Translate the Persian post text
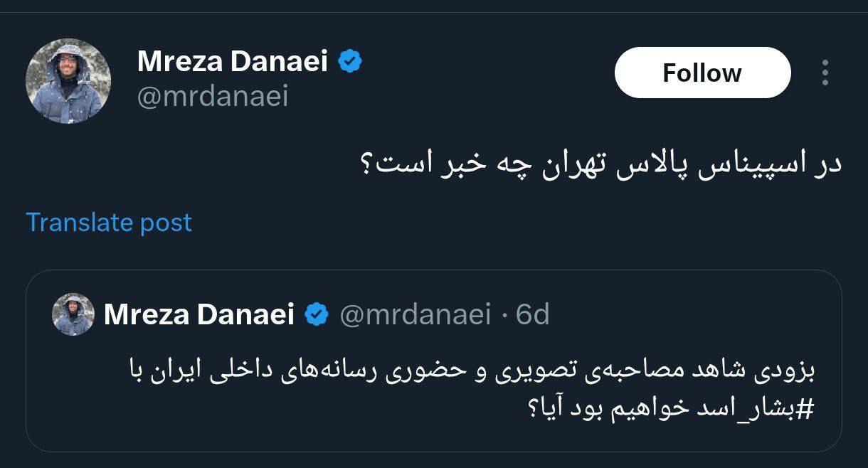The width and height of the screenshot is (868, 468). coord(108,223)
